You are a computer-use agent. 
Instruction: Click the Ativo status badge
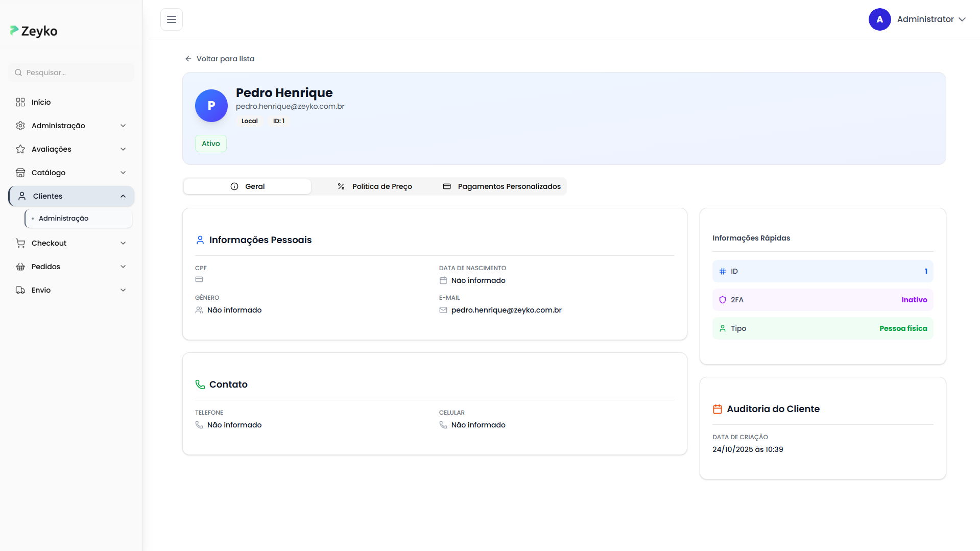(x=210, y=143)
